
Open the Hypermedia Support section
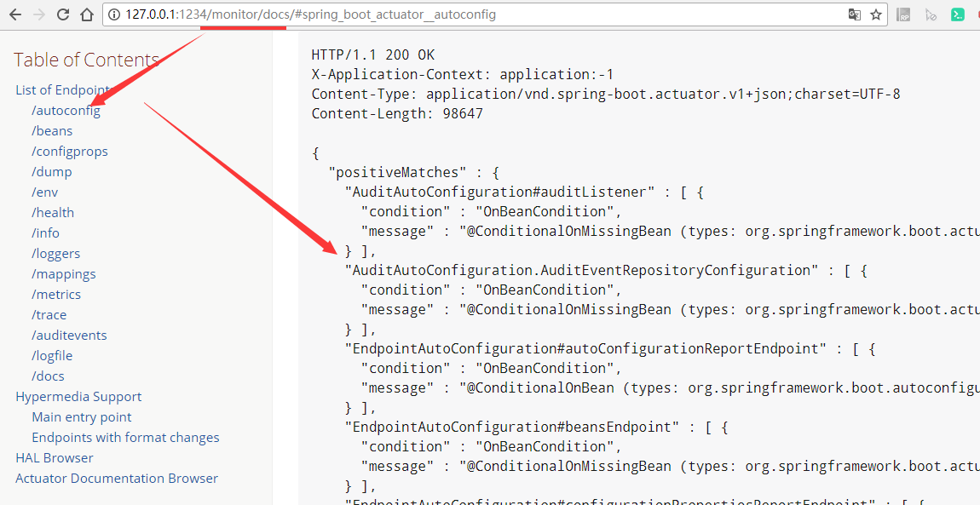coord(78,397)
